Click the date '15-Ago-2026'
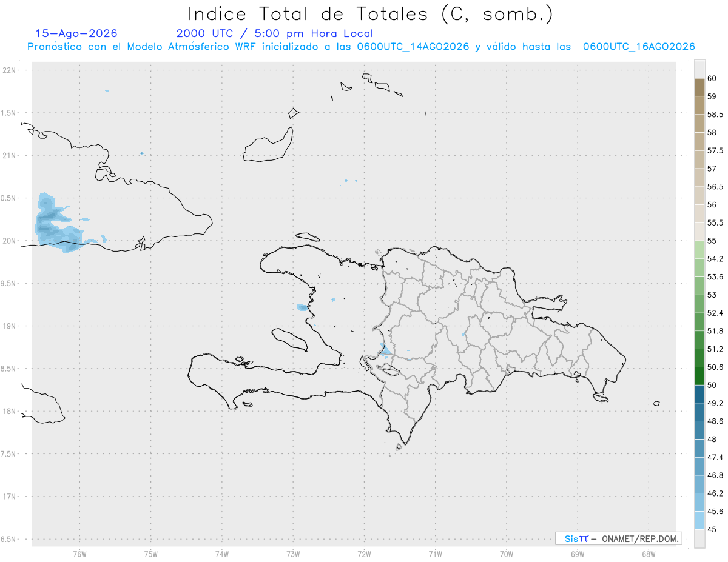 tap(76, 33)
